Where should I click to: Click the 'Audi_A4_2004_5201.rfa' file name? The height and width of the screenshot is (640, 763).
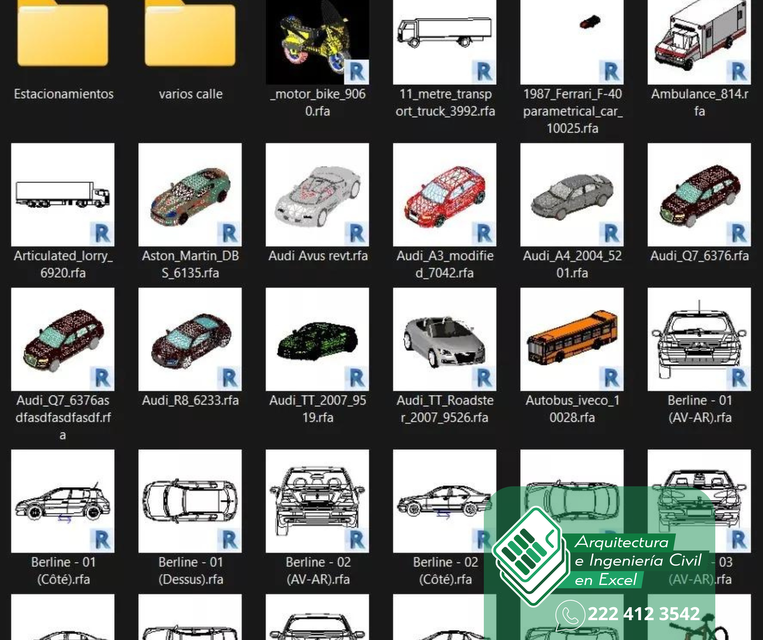tap(572, 264)
